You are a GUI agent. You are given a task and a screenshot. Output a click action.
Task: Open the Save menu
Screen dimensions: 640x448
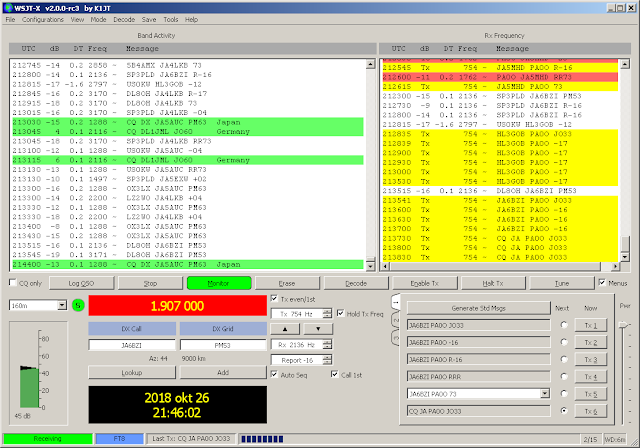coord(149,20)
